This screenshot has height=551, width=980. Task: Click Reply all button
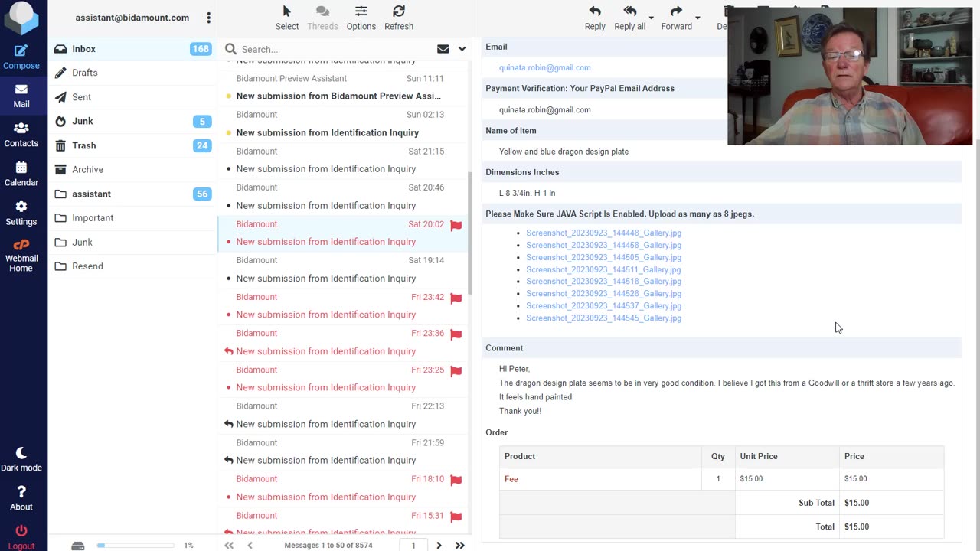630,18
